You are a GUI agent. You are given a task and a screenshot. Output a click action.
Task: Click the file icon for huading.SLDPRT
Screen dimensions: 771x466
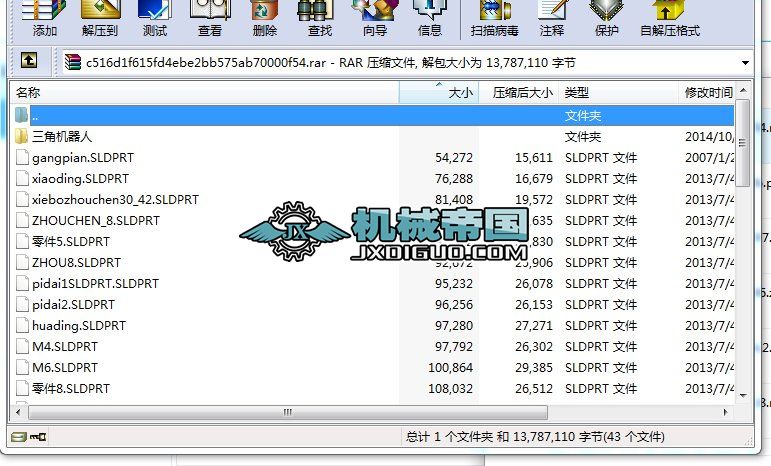[22, 325]
